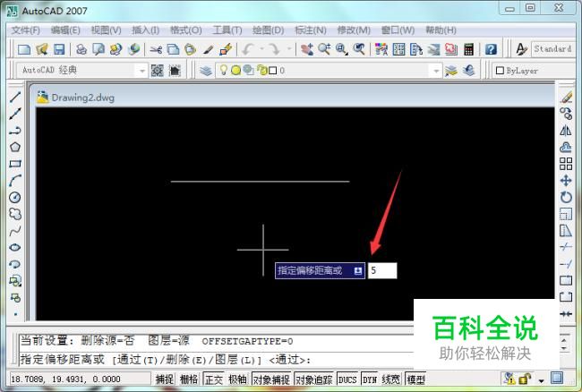Click the command line prompt

(x=217, y=360)
